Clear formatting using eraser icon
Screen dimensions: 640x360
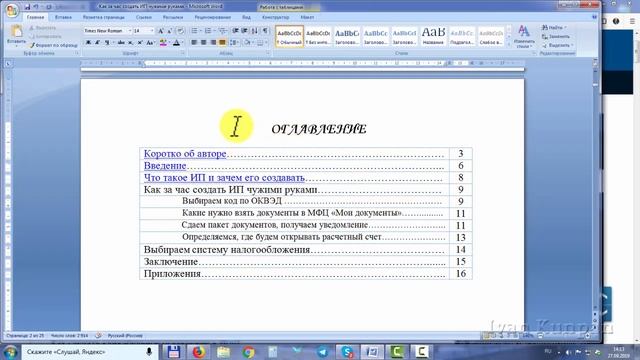pyautogui.click(x=180, y=31)
